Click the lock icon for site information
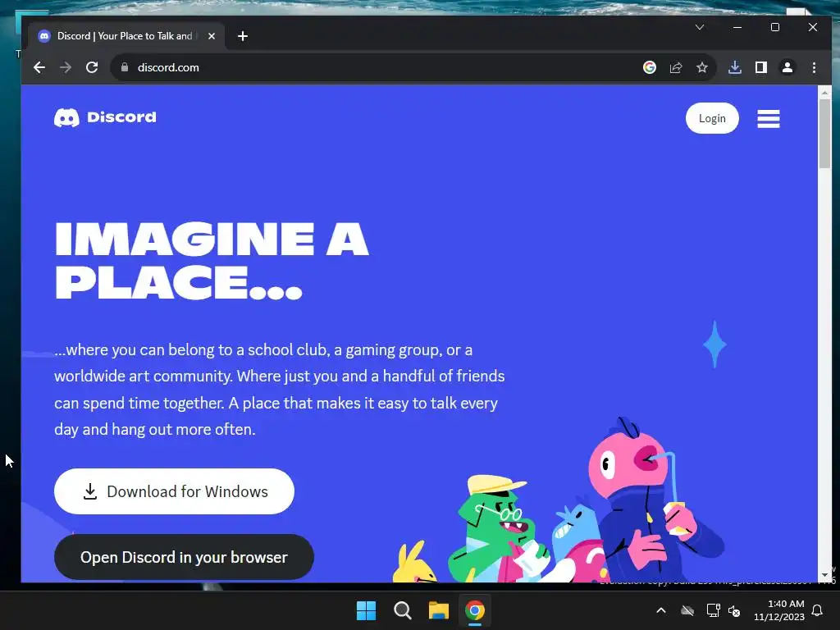 pos(125,67)
